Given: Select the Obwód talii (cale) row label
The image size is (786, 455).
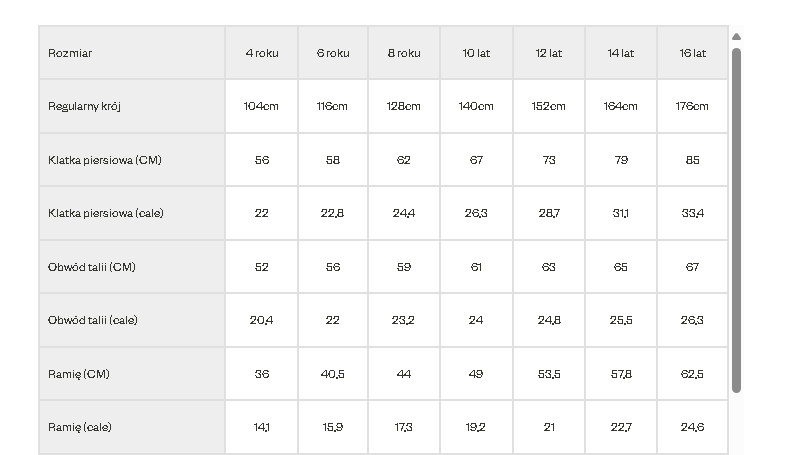Looking at the screenshot, I should 93,320.
